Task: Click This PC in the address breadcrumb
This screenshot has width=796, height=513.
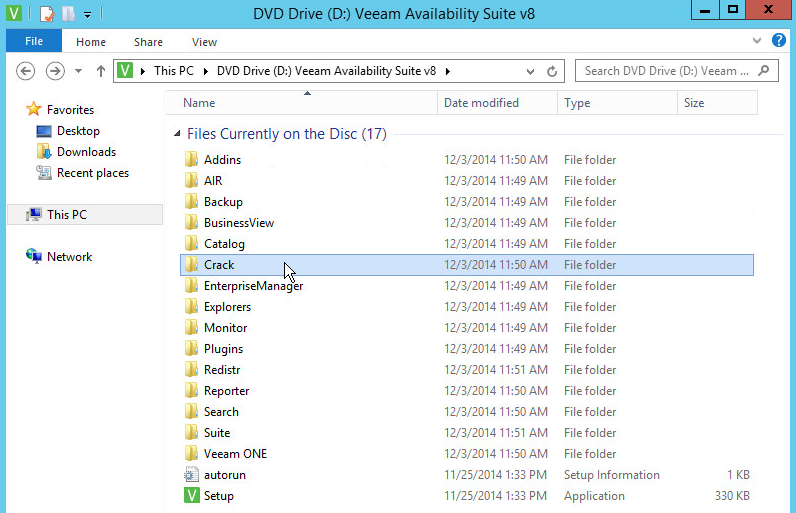Action: point(174,71)
